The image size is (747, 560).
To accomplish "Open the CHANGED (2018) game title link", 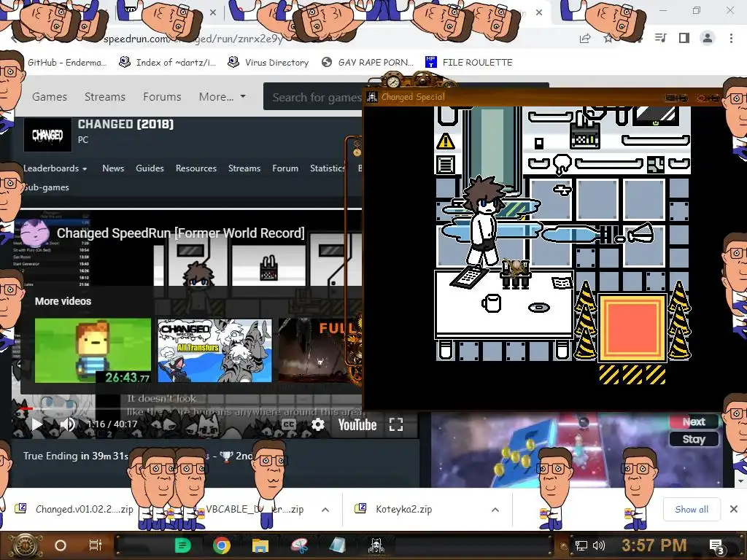I will (125, 124).
